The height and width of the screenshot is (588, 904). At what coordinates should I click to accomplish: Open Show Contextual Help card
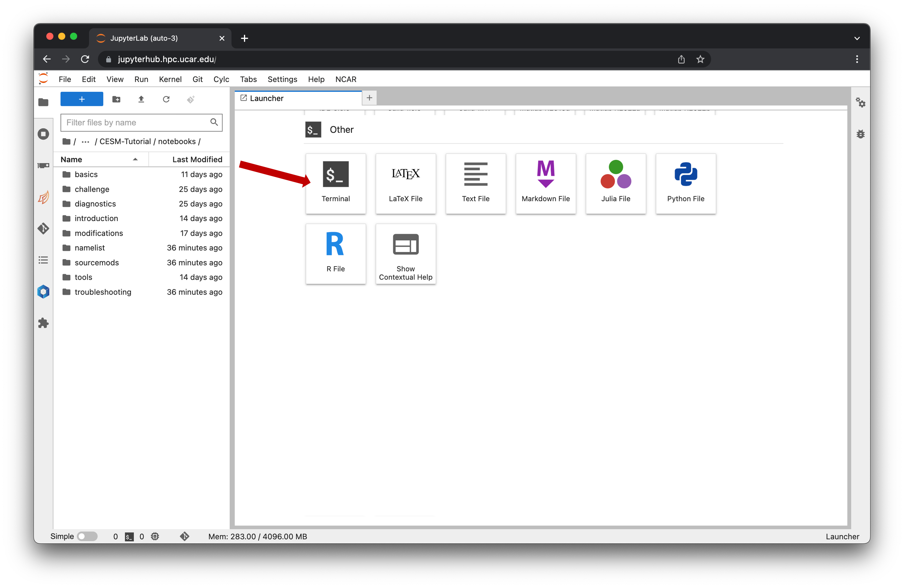405,253
